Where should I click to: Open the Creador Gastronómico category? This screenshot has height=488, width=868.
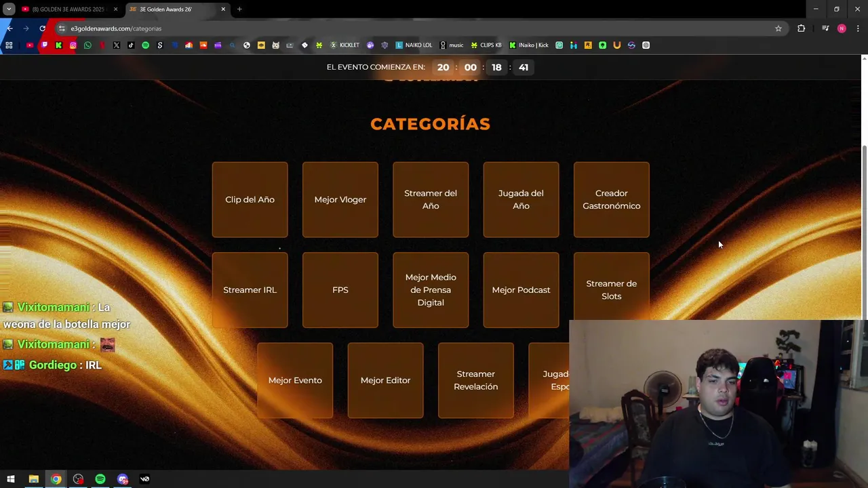pos(612,199)
